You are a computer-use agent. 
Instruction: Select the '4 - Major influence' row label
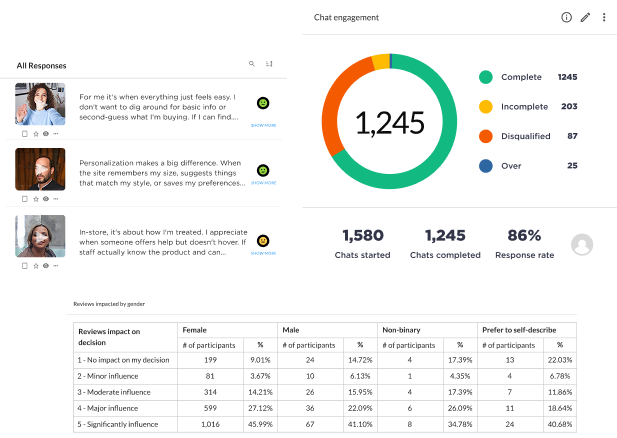click(107, 408)
